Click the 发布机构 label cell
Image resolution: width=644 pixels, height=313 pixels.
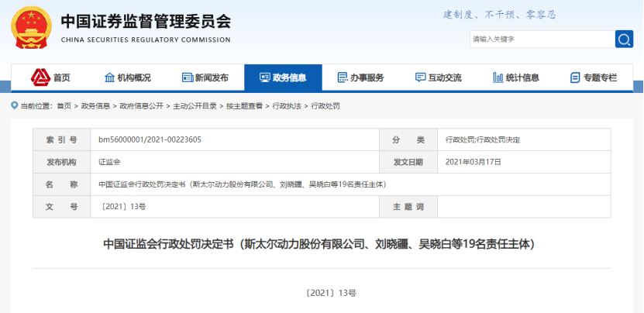[61, 162]
